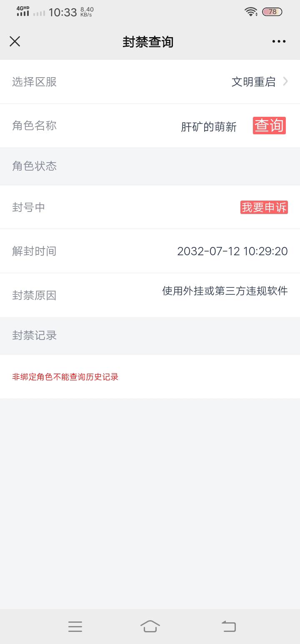Tap the Android home navigation icon
Screen dimensions: 300x644
point(150,626)
